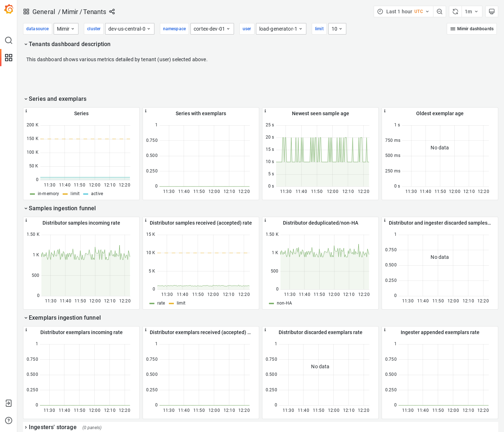Click the refresh dashboard icon
Viewport: 504px width, 432px height.
click(x=455, y=11)
